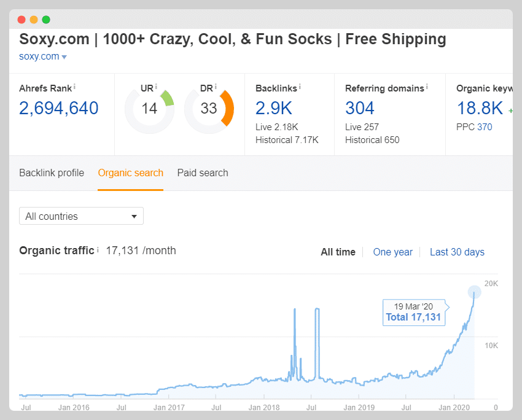Click the UR 14 donut gauge
This screenshot has height=420, width=522.
click(x=149, y=109)
